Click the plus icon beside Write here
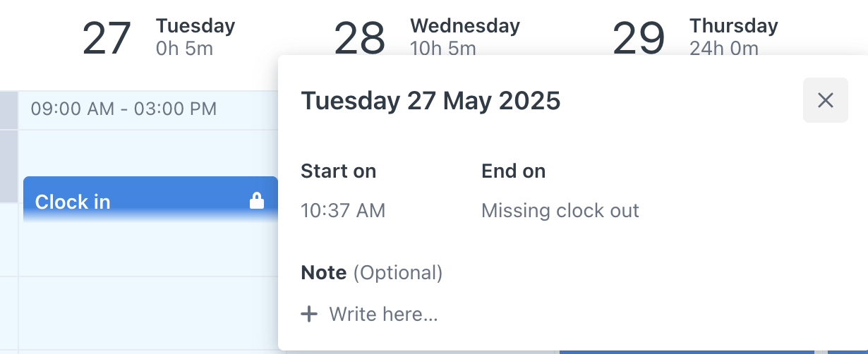This screenshot has height=354, width=868. [309, 314]
